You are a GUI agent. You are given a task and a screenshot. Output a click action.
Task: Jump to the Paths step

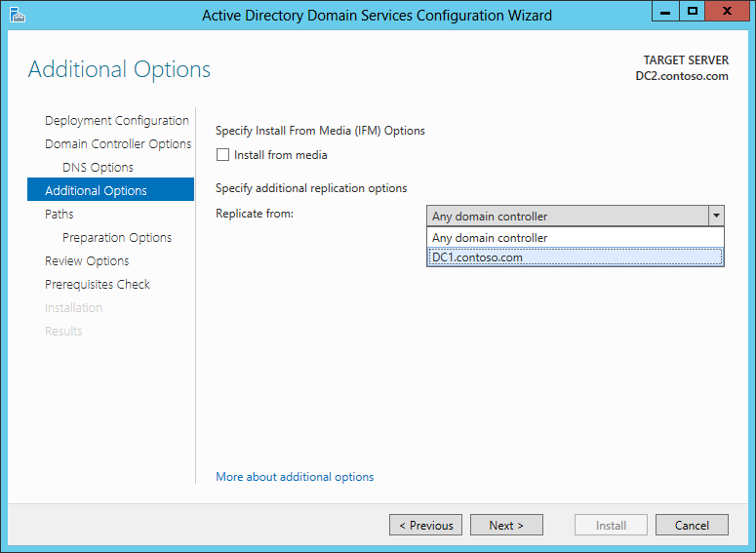(60, 215)
